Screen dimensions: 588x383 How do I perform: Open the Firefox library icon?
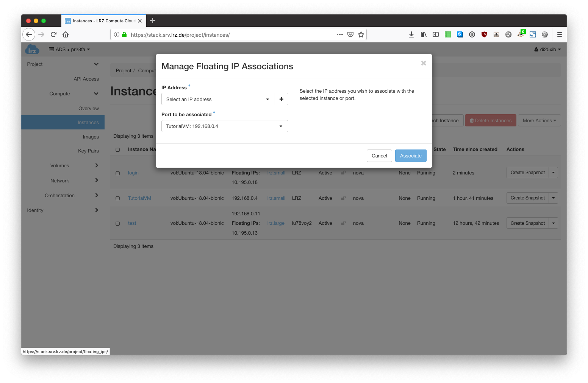point(424,34)
